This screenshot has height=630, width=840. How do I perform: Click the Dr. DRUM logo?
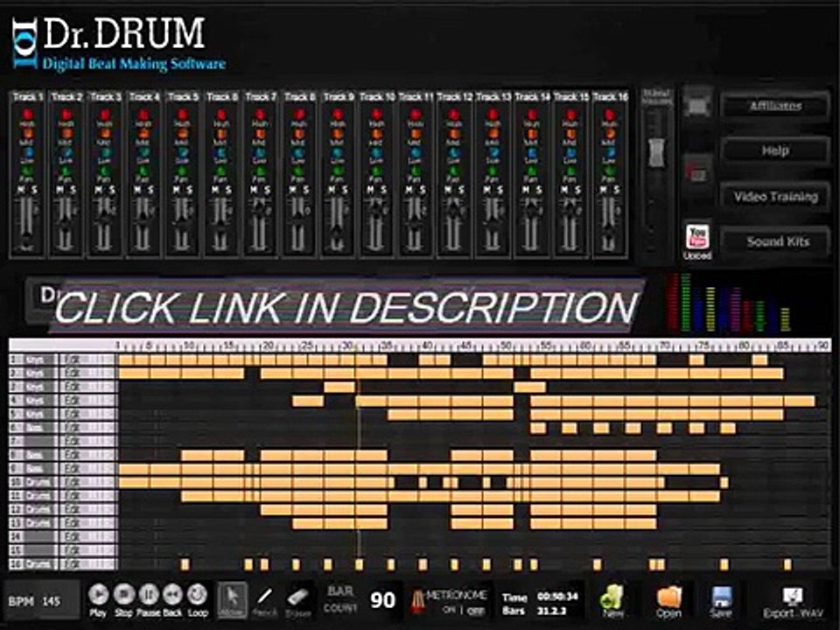pos(119,44)
